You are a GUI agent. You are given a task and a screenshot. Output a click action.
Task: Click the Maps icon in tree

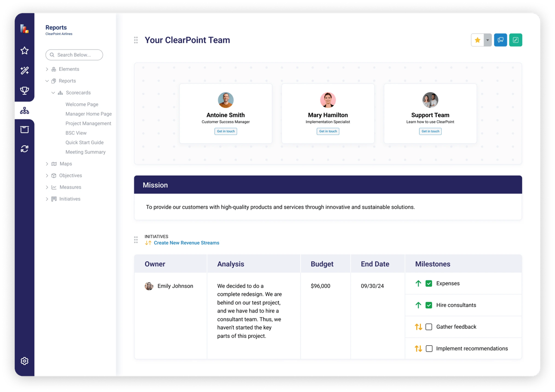click(54, 164)
